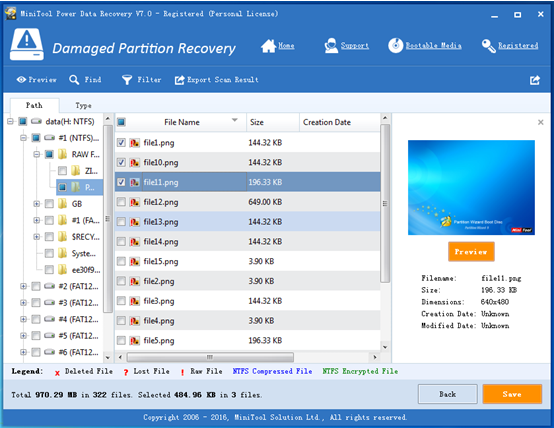
Task: Open the Support link
Action: tap(354, 46)
